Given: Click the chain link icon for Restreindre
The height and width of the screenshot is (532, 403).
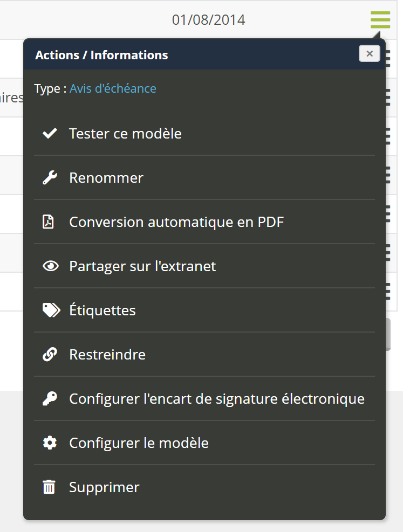Looking at the screenshot, I should tap(50, 355).
